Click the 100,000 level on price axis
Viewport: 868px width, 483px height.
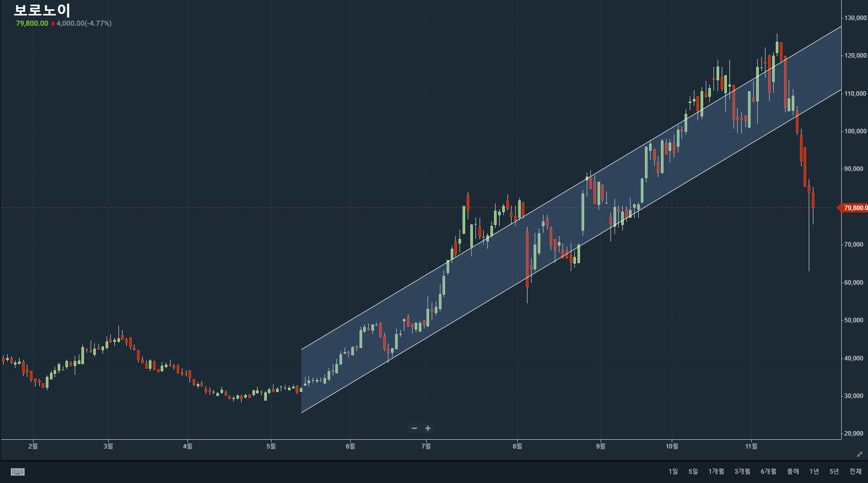[x=855, y=131]
